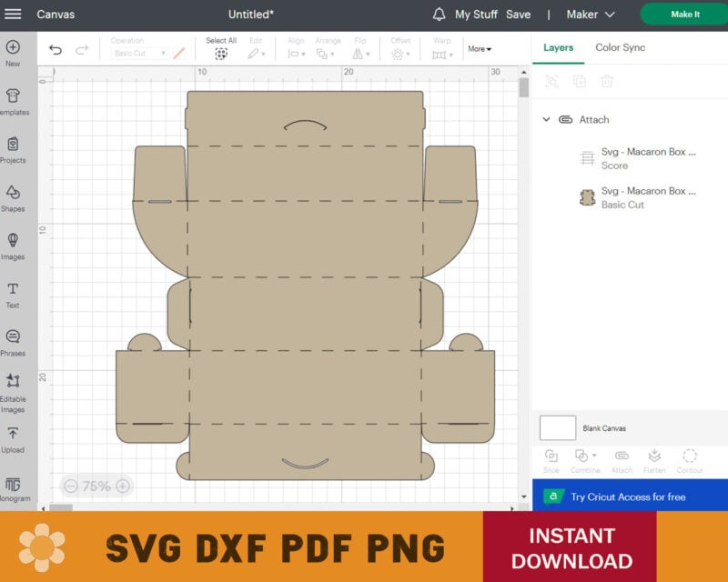Open the hamburger menu
Viewport: 728px width, 582px height.
pyautogui.click(x=13, y=14)
